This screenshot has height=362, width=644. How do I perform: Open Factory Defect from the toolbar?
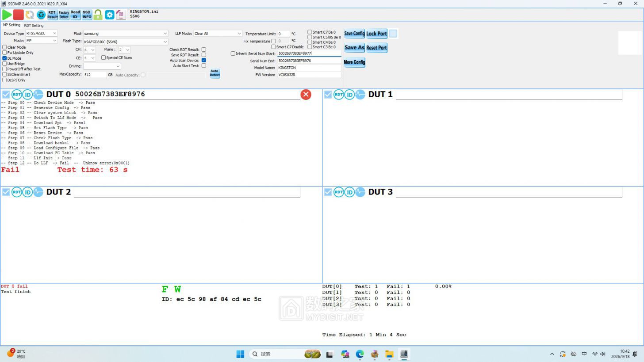(x=64, y=15)
